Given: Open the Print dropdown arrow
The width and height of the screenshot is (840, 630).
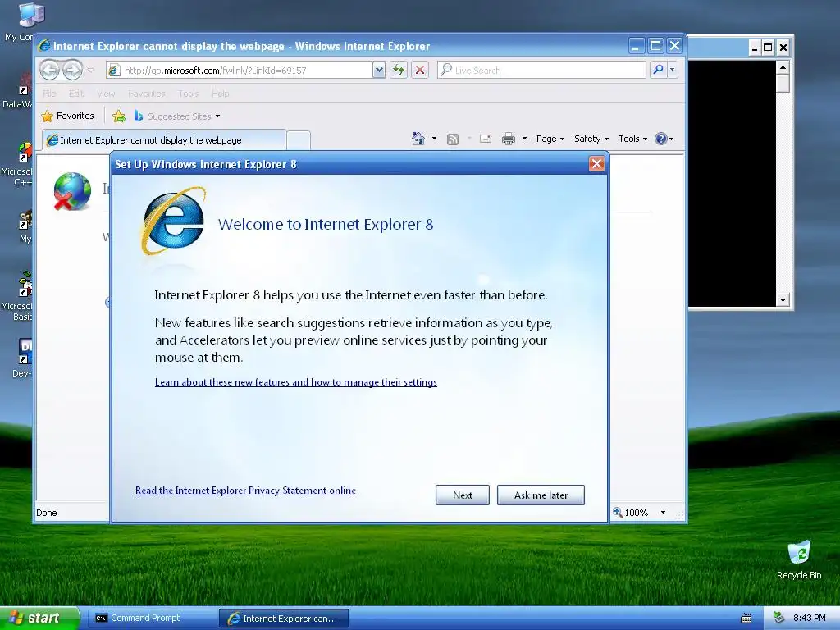Looking at the screenshot, I should click(x=524, y=139).
